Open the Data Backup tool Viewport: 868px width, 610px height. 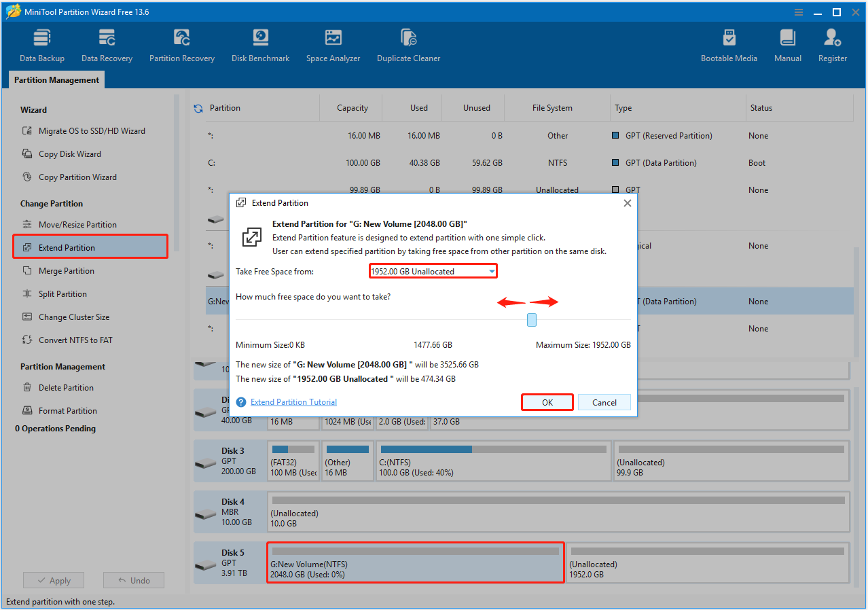[41, 44]
